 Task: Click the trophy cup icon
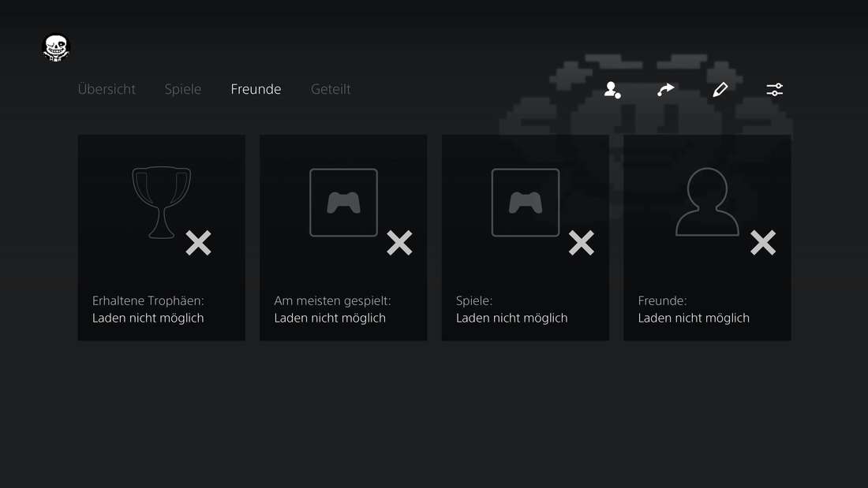(x=162, y=203)
